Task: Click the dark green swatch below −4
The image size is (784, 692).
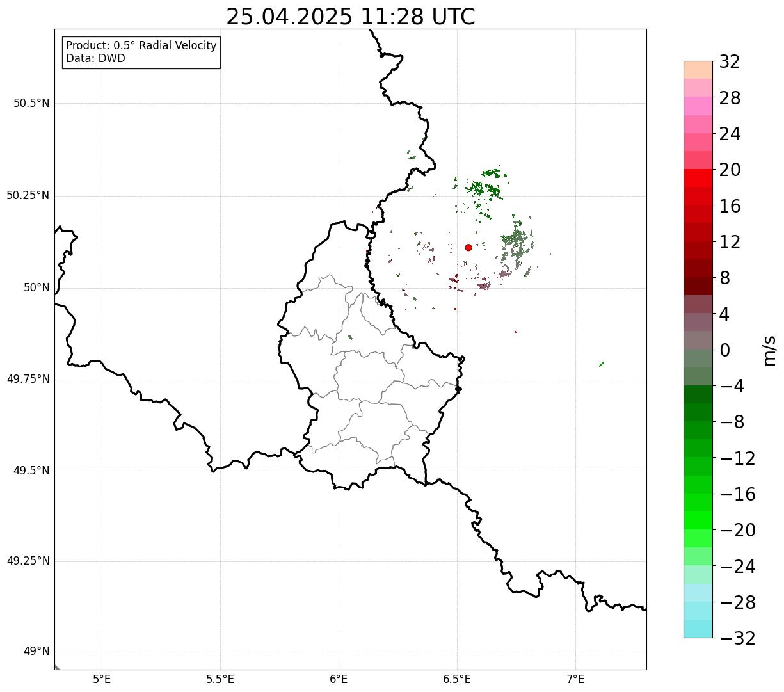Action: click(698, 395)
